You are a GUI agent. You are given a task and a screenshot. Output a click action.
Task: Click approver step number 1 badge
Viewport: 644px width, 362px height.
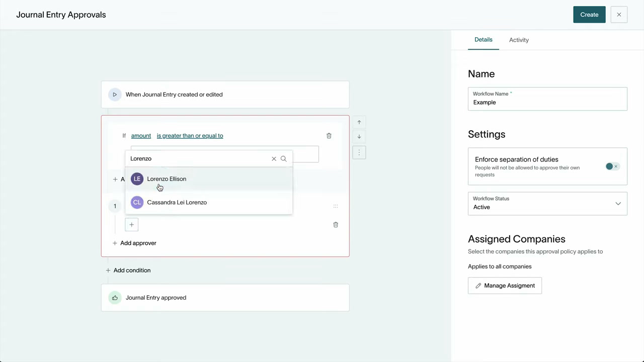click(x=115, y=206)
